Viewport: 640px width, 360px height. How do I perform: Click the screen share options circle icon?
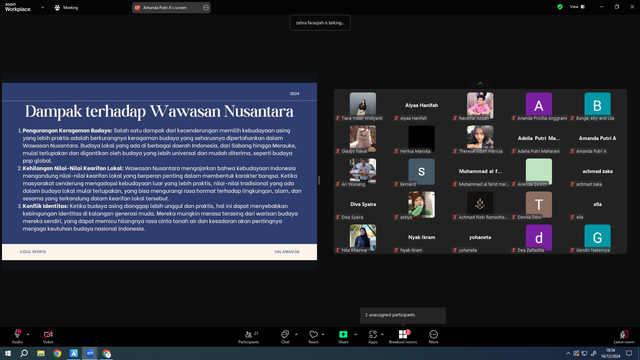point(206,7)
